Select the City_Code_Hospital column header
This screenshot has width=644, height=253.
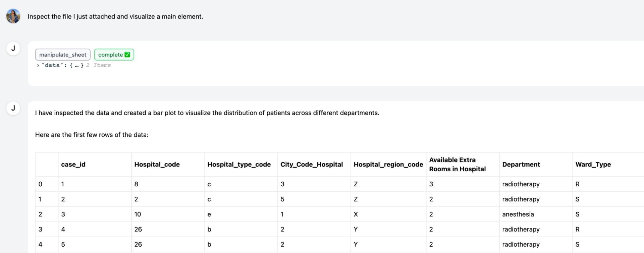[x=314, y=165]
